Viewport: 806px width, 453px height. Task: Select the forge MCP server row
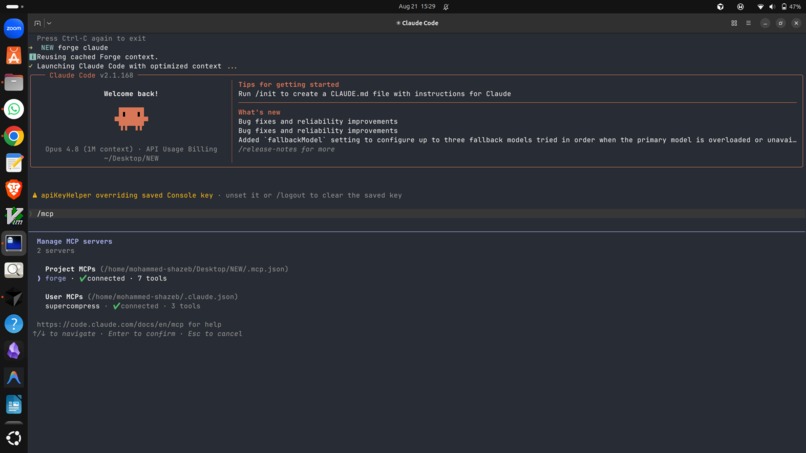tap(102, 278)
